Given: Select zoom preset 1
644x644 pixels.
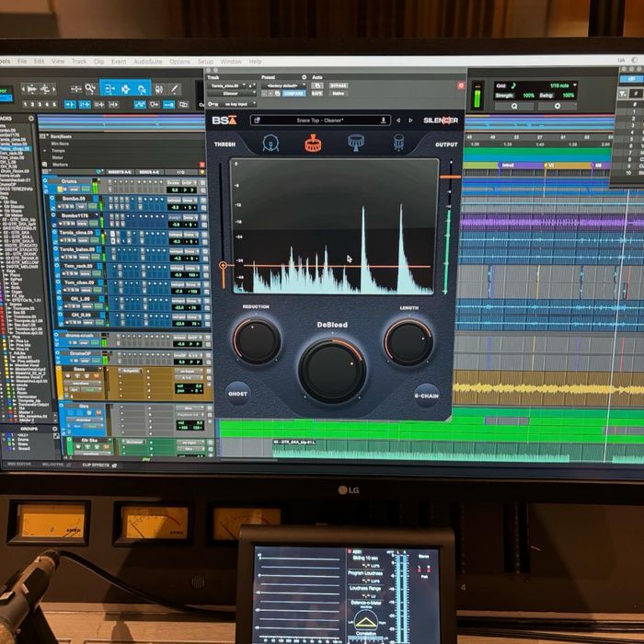Looking at the screenshot, I should coord(26,104).
